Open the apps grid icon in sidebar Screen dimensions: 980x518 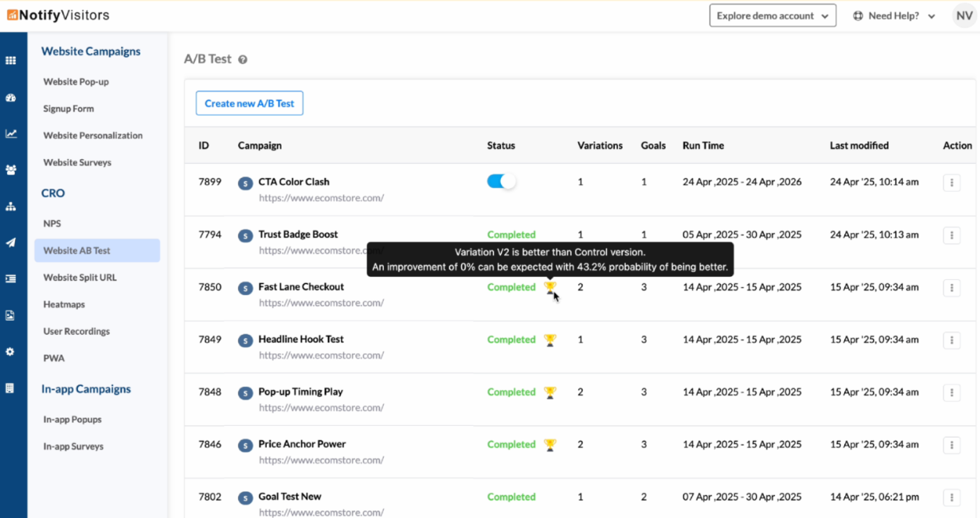pyautogui.click(x=10, y=60)
